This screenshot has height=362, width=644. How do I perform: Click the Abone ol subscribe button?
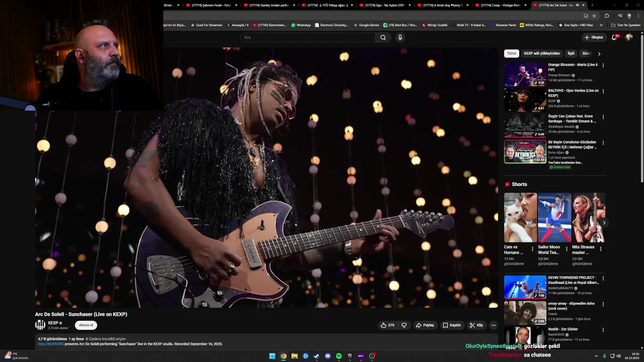[x=86, y=325]
